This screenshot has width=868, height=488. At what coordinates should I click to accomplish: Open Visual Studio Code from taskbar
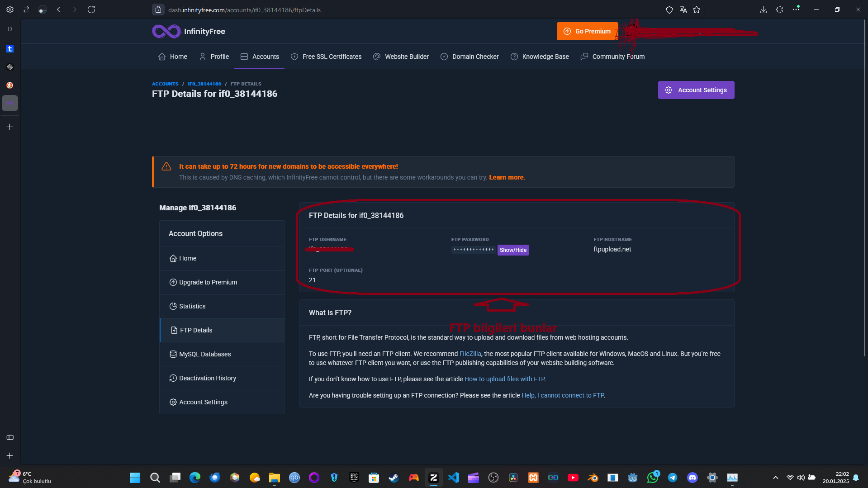(x=454, y=478)
